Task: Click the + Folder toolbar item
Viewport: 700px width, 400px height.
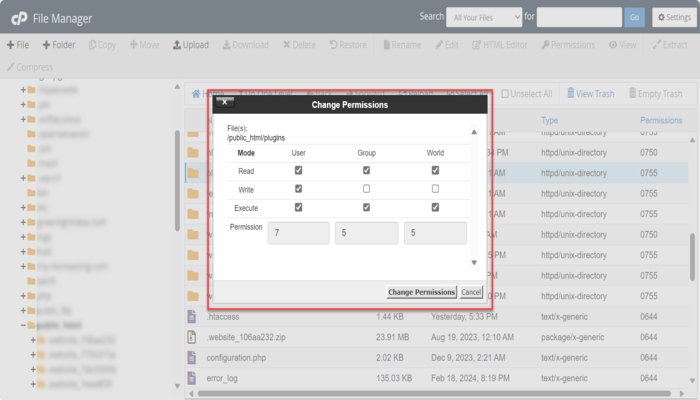Action: 58,45
